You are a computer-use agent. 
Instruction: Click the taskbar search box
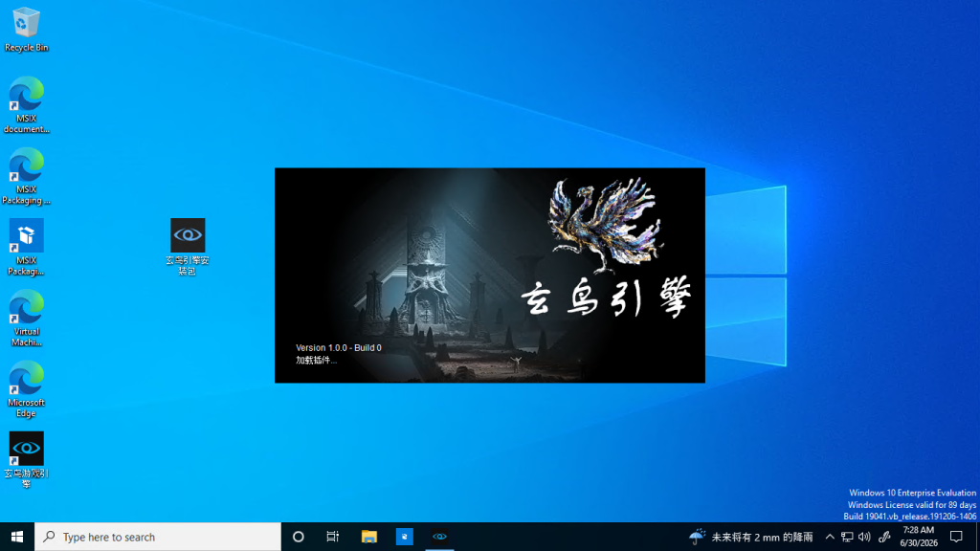(x=158, y=537)
